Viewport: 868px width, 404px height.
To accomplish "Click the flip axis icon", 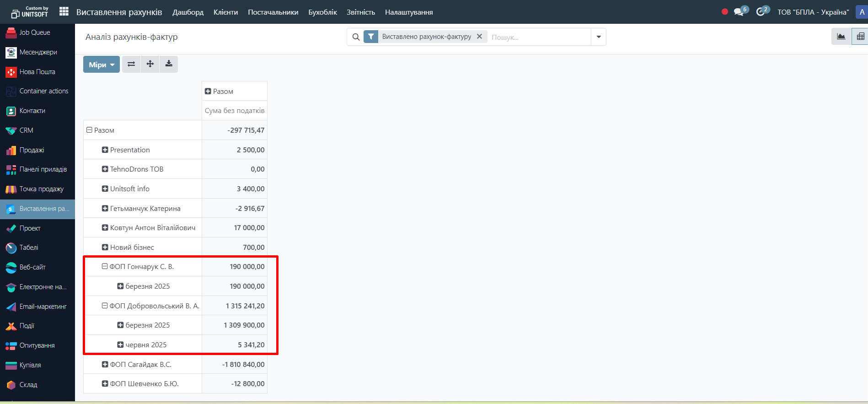I will click(131, 64).
